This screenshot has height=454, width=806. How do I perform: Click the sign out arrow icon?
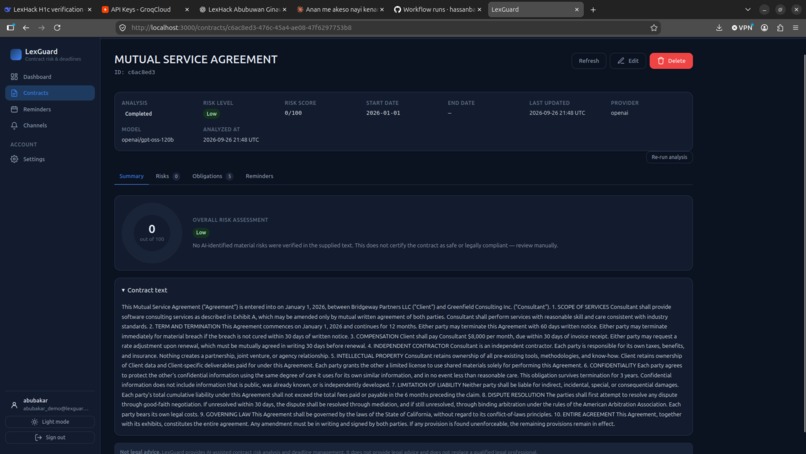(38, 438)
